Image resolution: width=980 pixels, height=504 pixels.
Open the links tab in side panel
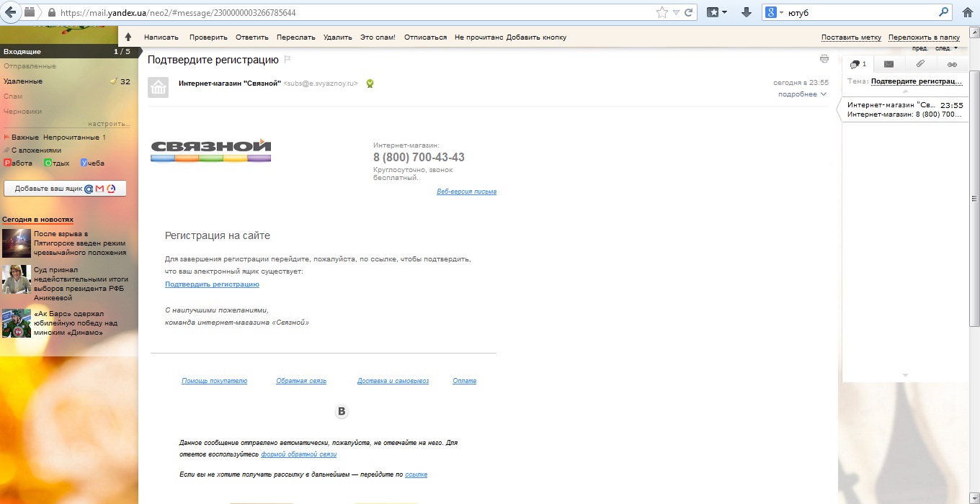coord(951,64)
